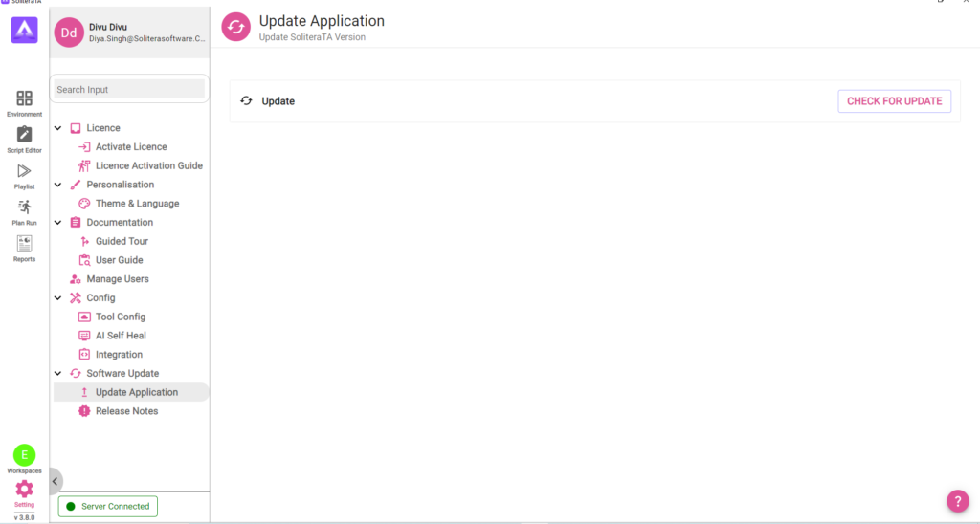Click the Update Application upload icon
Viewport: 980px width, 524px height.
[x=84, y=392]
